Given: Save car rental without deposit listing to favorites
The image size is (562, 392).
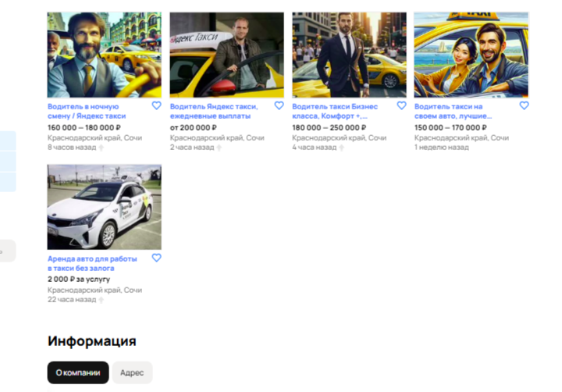Looking at the screenshot, I should click(156, 258).
